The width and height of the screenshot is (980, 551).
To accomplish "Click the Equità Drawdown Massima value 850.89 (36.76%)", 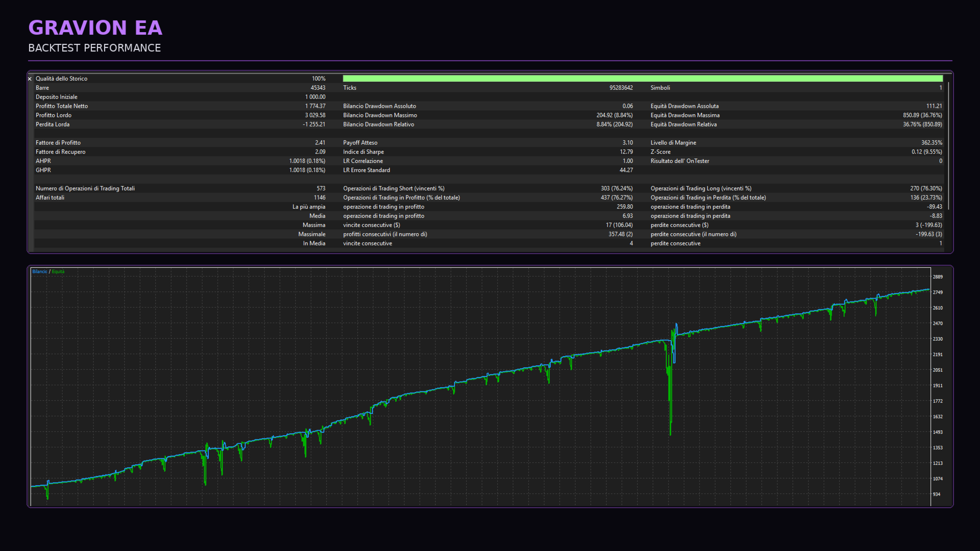I will pos(922,115).
